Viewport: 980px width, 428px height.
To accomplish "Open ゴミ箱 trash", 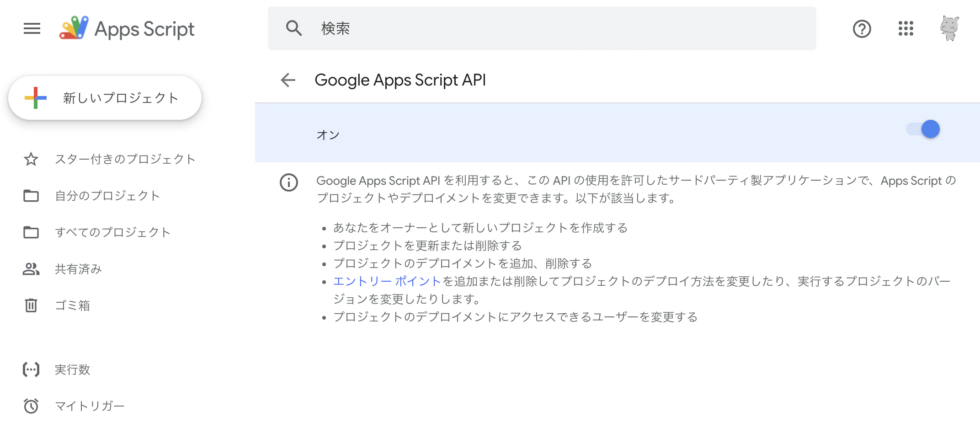I will [x=72, y=305].
